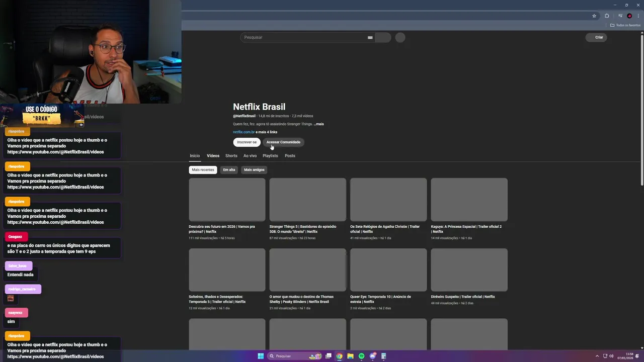This screenshot has height=362, width=644.
Task: Click the YouTube search submit button
Action: (x=383, y=37)
